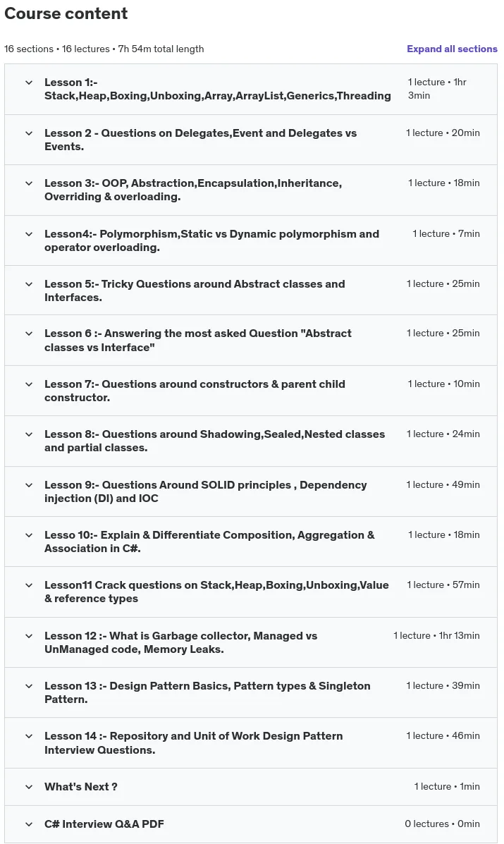Expand Lesson4 Polymorphism chevron icon
Viewport: 504px width, 844px height.
(29, 233)
